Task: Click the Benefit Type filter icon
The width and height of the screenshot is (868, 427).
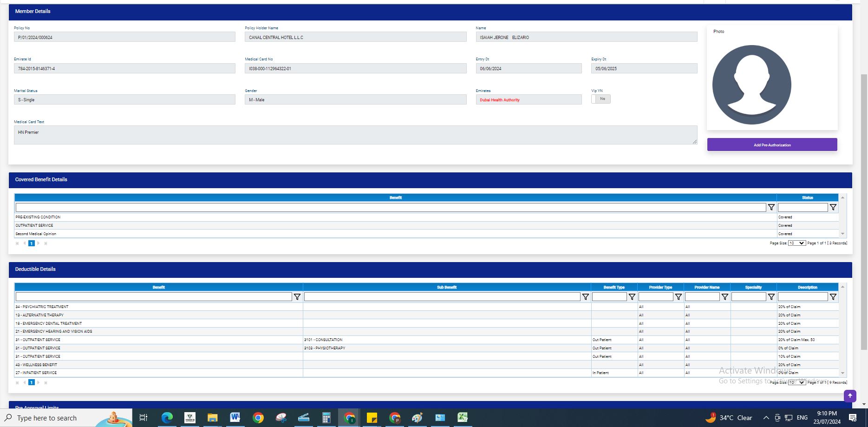Action: coord(632,297)
